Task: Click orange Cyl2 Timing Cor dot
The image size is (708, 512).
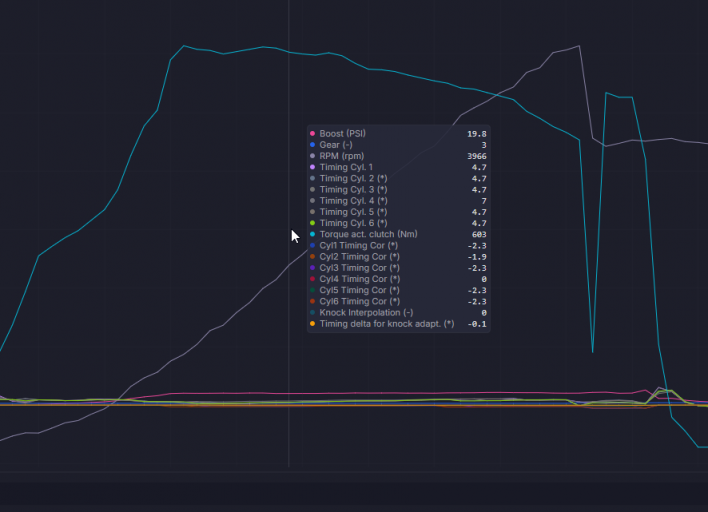Action: click(312, 256)
